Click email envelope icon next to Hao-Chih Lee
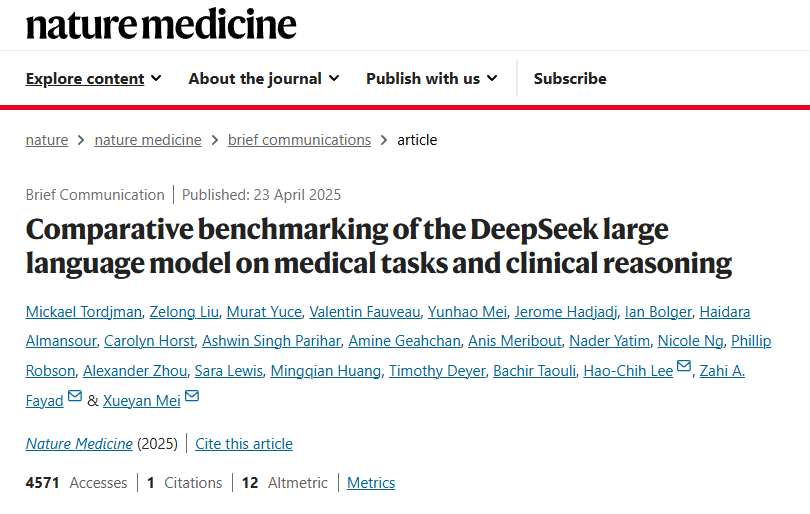 click(x=684, y=367)
